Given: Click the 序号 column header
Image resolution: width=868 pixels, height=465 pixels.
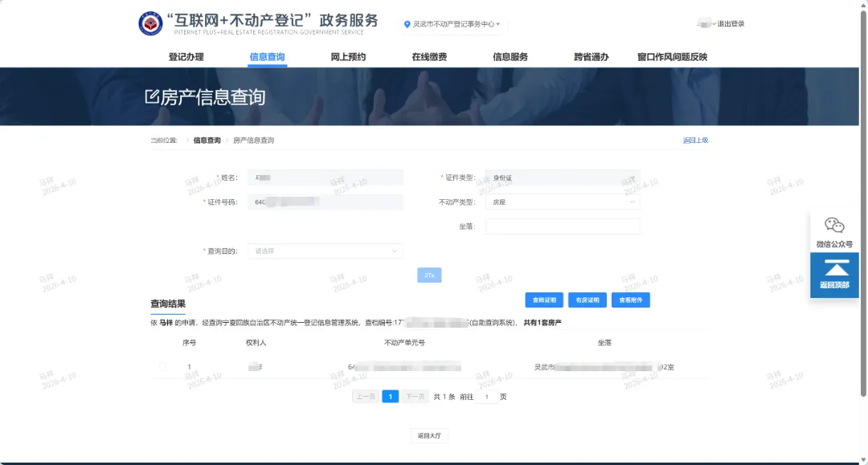Looking at the screenshot, I should pos(189,343).
